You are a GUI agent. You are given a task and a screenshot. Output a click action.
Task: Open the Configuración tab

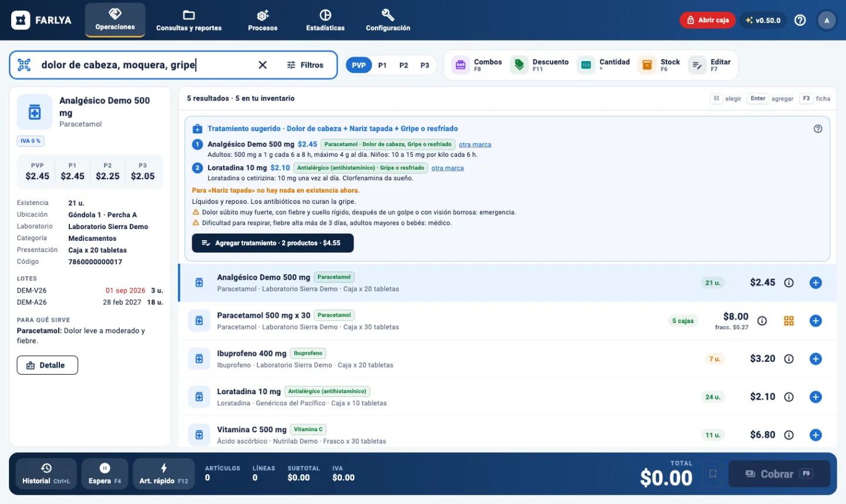[x=388, y=20]
